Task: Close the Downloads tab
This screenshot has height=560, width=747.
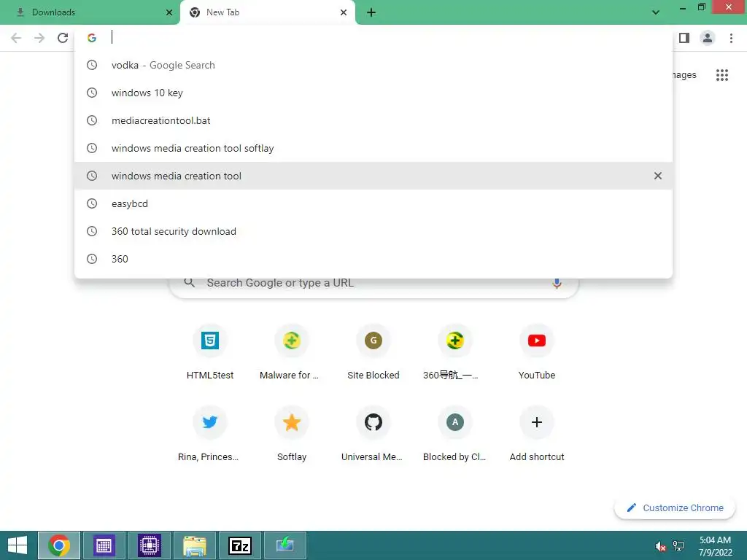Action: pos(169,12)
